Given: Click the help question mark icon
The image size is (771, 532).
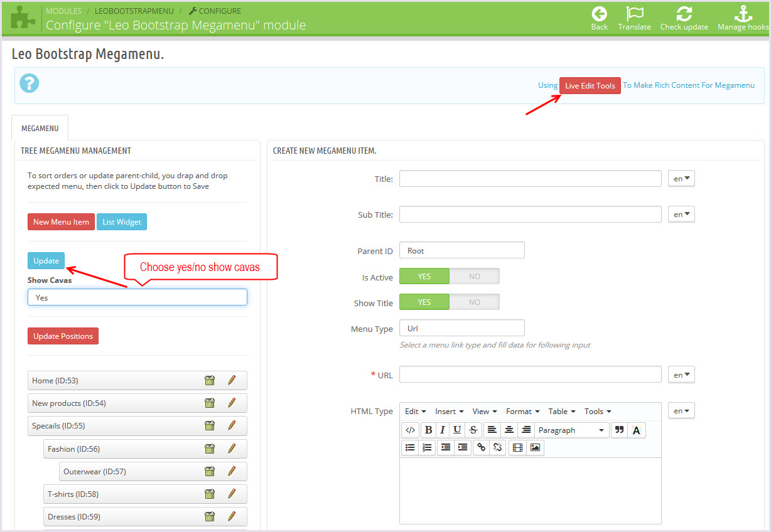Looking at the screenshot, I should tap(29, 83).
